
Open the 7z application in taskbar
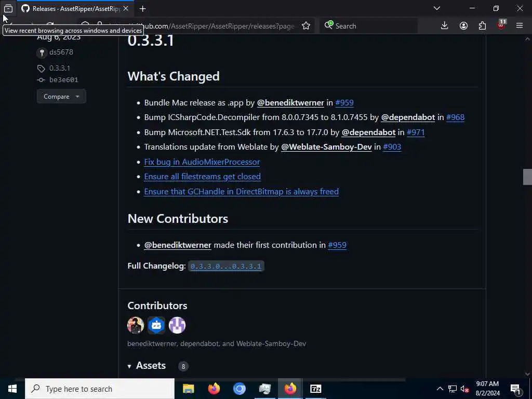point(315,389)
